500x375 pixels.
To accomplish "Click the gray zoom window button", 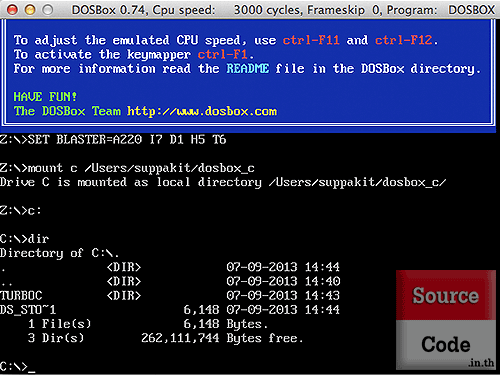I will pyautogui.click(x=48, y=10).
